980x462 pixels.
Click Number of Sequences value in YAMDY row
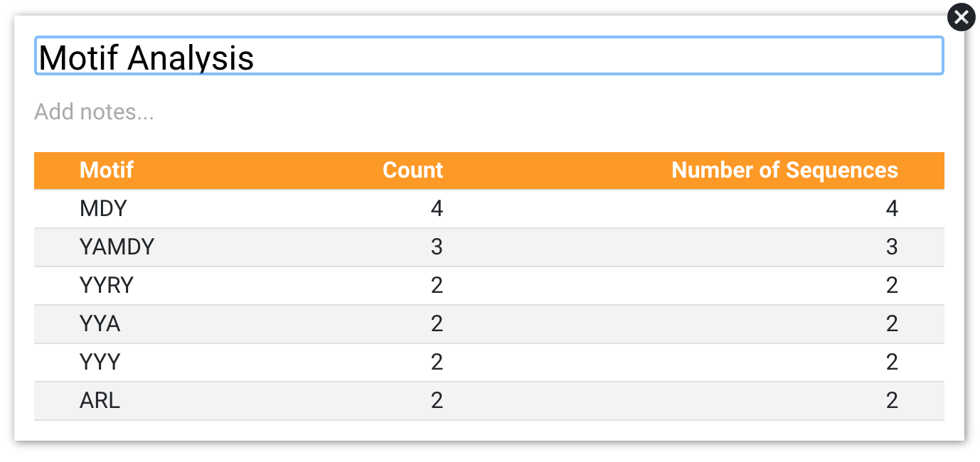892,247
